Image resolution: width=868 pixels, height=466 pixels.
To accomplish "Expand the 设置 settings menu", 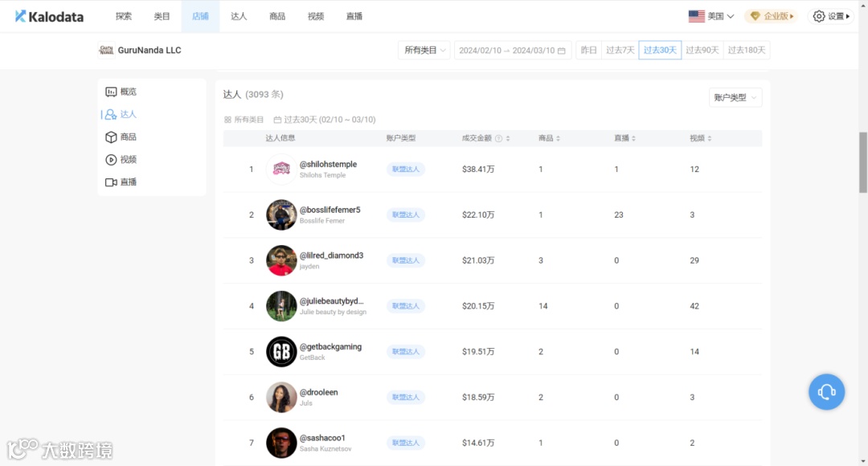I will pos(831,17).
